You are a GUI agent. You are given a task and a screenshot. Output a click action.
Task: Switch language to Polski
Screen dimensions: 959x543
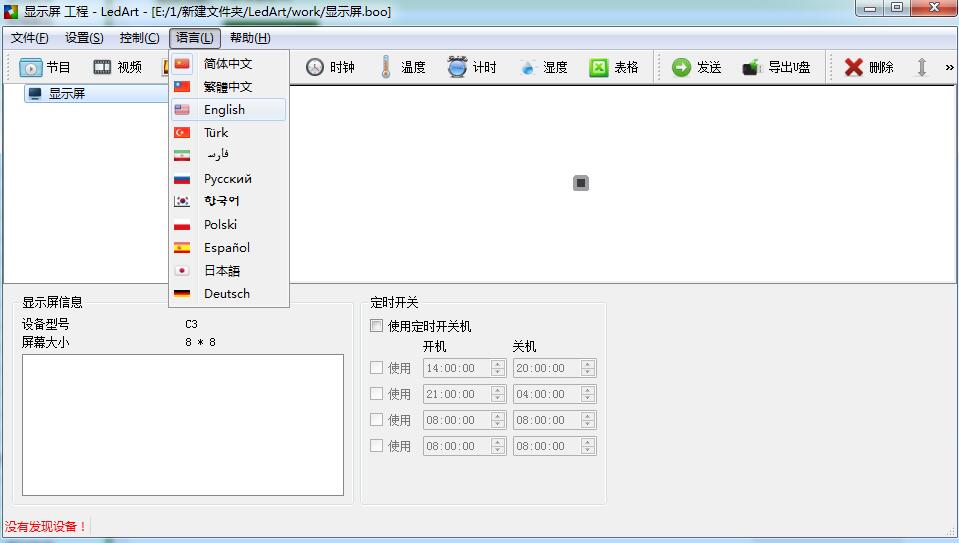click(228, 224)
